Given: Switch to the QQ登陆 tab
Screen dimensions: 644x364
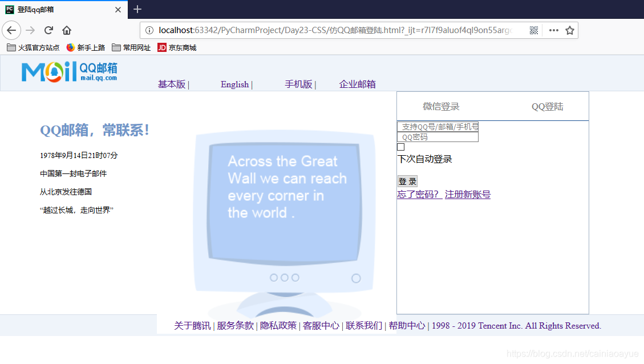Looking at the screenshot, I should 548,107.
